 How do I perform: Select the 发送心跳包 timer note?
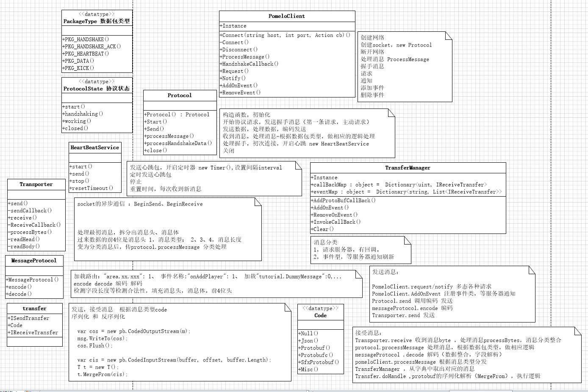(x=214, y=178)
